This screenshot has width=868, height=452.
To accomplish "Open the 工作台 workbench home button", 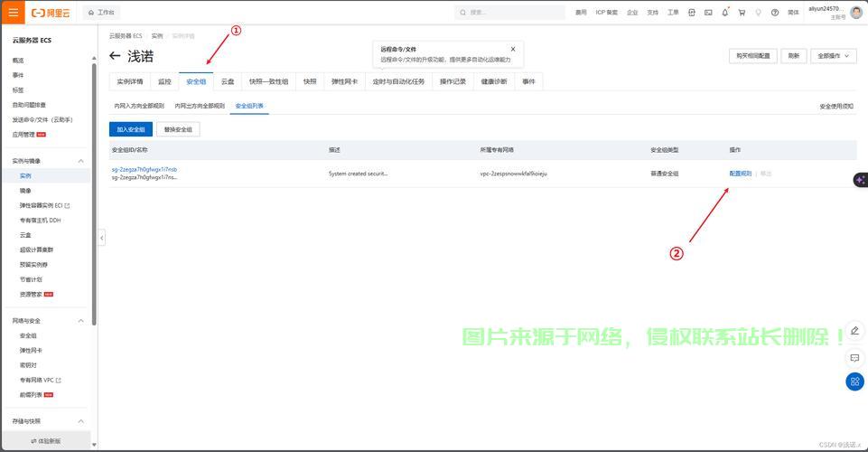I will coord(102,12).
